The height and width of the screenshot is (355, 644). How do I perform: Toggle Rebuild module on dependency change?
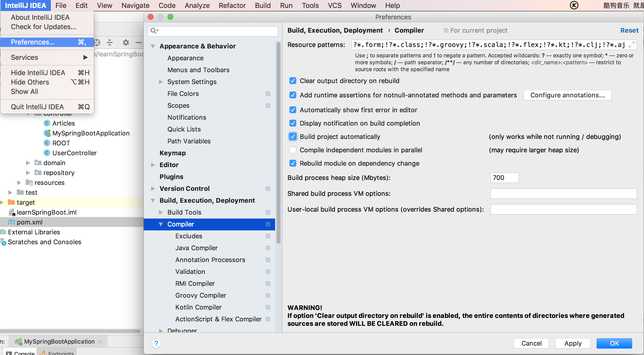click(x=293, y=163)
